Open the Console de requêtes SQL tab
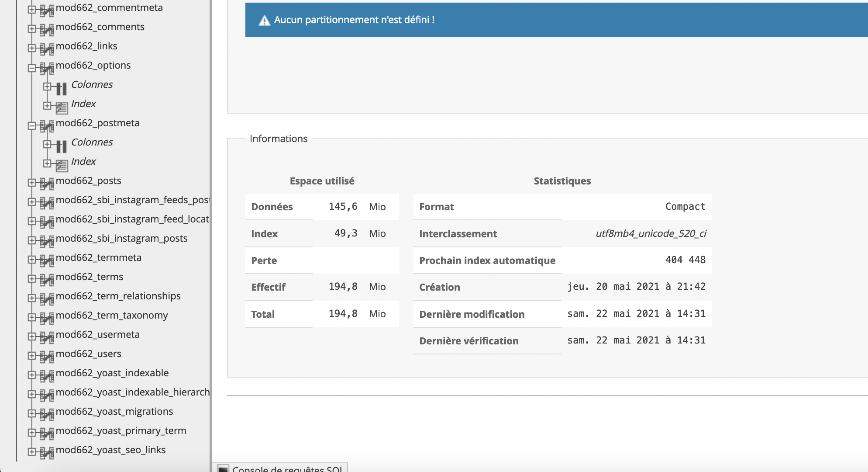The width and height of the screenshot is (868, 472). coord(287,469)
